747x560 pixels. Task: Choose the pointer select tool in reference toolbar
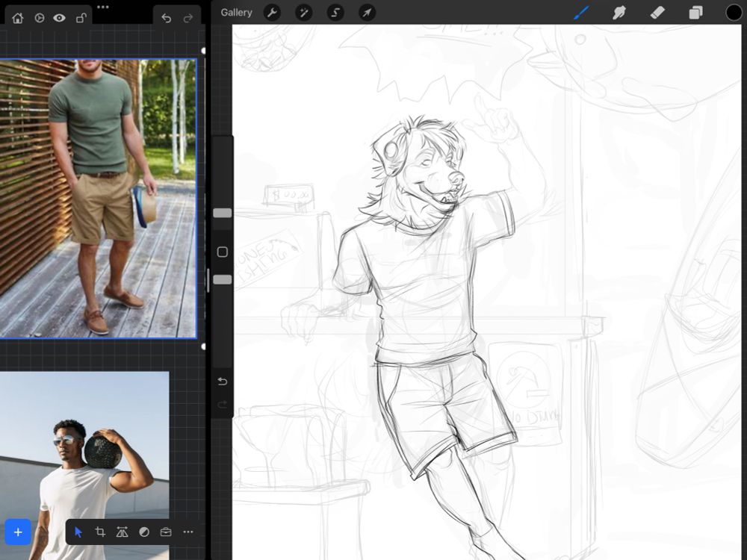78,532
